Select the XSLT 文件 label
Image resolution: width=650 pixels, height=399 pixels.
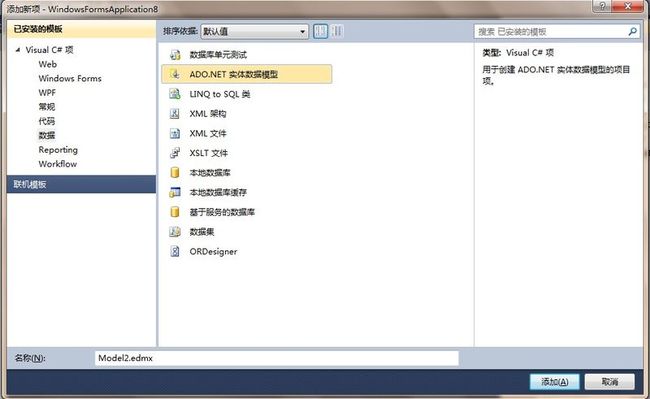click(x=209, y=153)
